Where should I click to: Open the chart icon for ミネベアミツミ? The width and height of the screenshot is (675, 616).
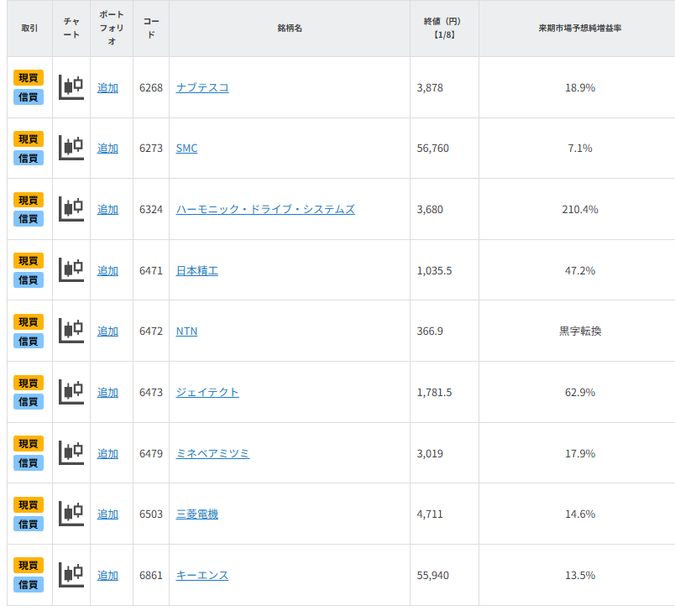coord(71,453)
